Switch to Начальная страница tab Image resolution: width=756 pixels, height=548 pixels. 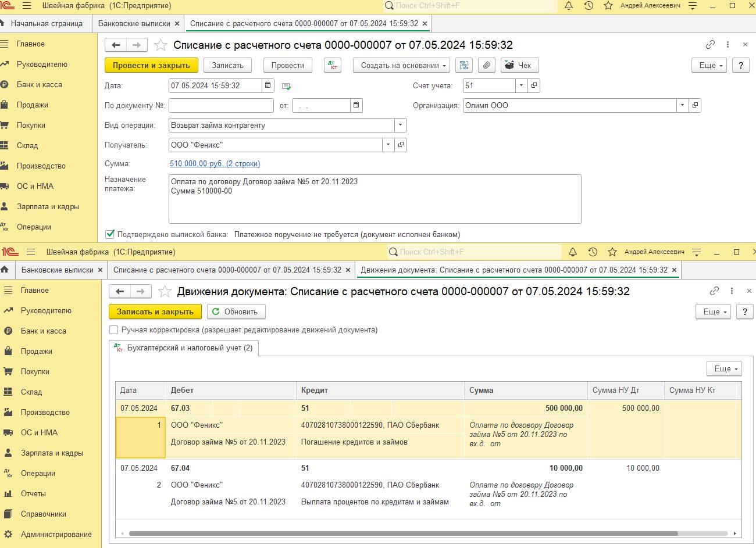[47, 23]
